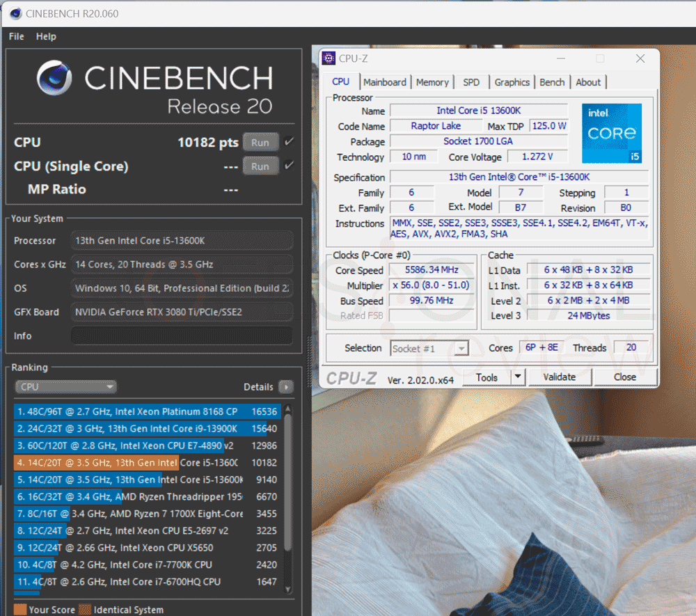Expand the Tools dropdown arrow in CPU-Z
The width and height of the screenshot is (696, 616).
(518, 377)
